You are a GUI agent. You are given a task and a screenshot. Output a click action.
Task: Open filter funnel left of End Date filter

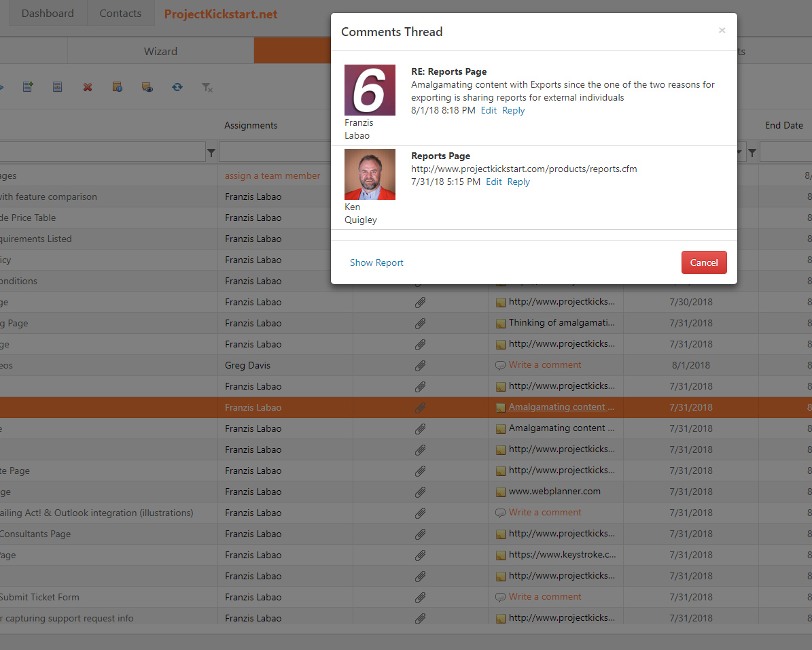tap(752, 152)
